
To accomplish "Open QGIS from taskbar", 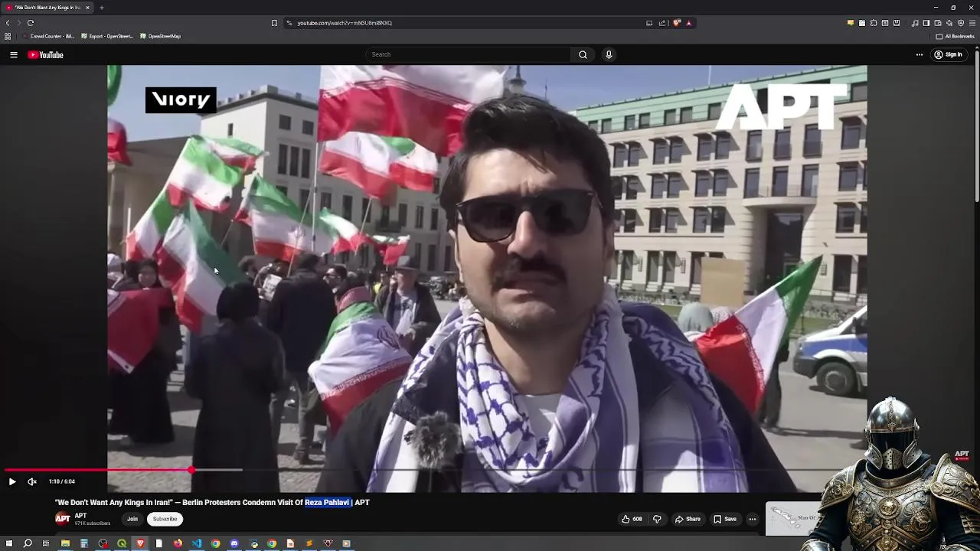I will pyautogui.click(x=122, y=543).
